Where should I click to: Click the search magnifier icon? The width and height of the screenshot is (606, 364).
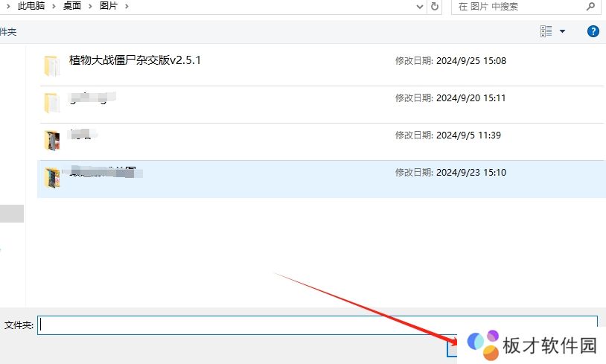(590, 7)
